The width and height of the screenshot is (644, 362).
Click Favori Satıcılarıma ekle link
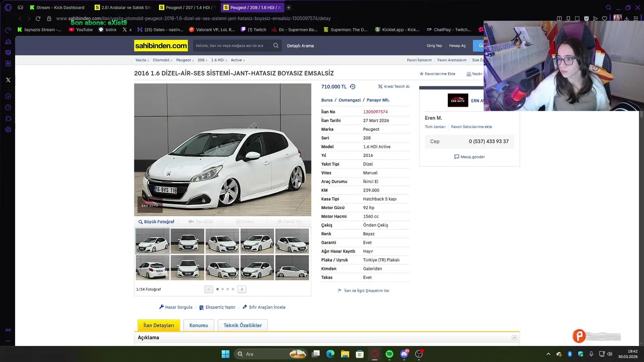pos(471,127)
